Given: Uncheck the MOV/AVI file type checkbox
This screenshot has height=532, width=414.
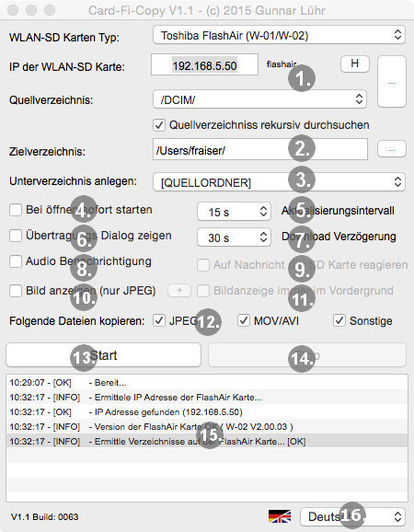Looking at the screenshot, I should point(244,320).
